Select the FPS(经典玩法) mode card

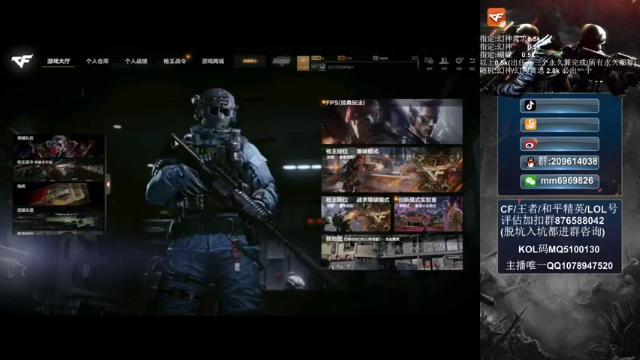click(x=392, y=122)
